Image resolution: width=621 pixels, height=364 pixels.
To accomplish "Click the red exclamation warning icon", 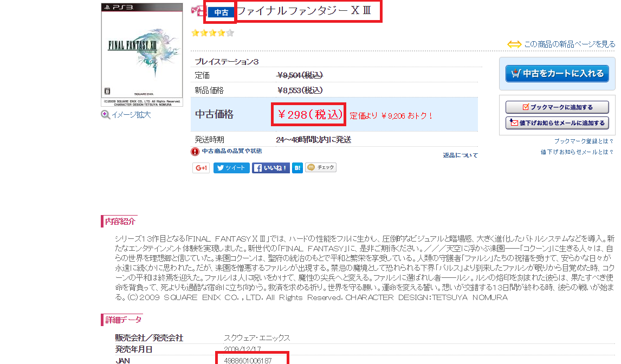I will coord(195,151).
